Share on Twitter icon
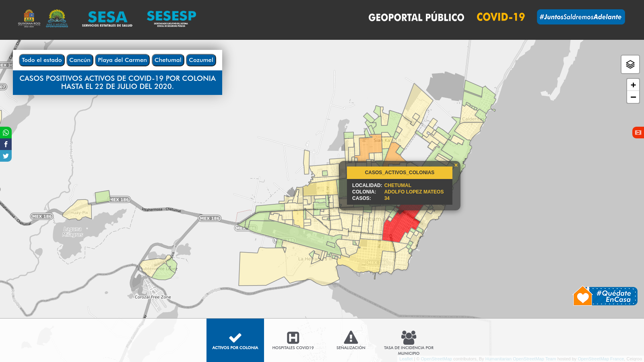This screenshot has height=362, width=644. (6, 156)
